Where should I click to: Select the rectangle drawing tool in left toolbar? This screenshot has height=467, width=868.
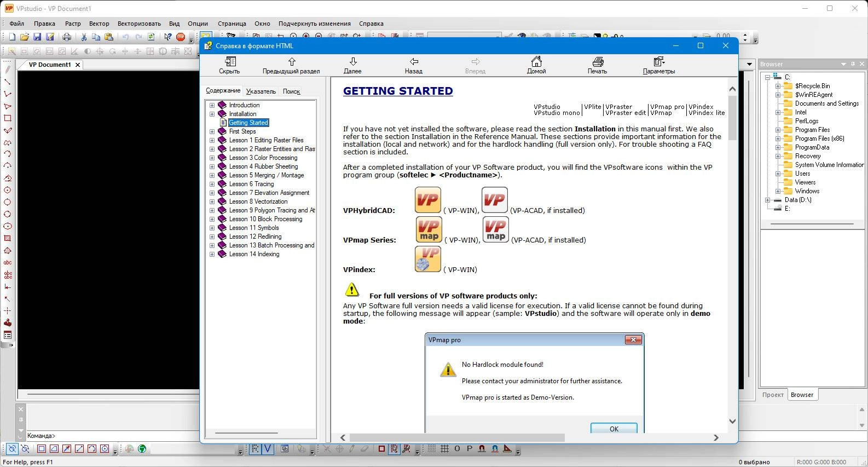pyautogui.click(x=8, y=118)
